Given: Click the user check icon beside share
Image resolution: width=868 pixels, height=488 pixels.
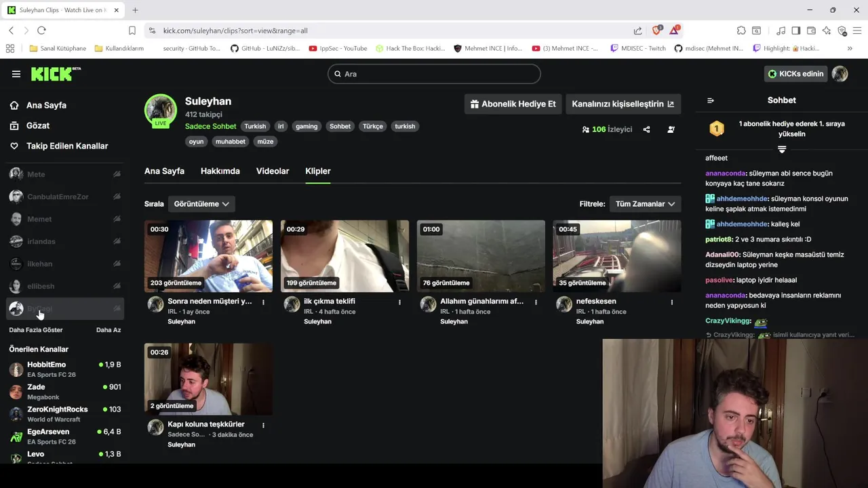Looking at the screenshot, I should pyautogui.click(x=671, y=129).
